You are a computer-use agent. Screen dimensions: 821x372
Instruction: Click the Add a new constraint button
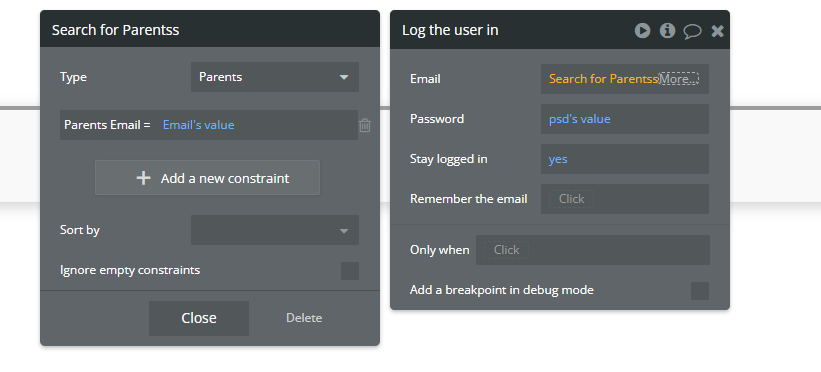point(207,178)
